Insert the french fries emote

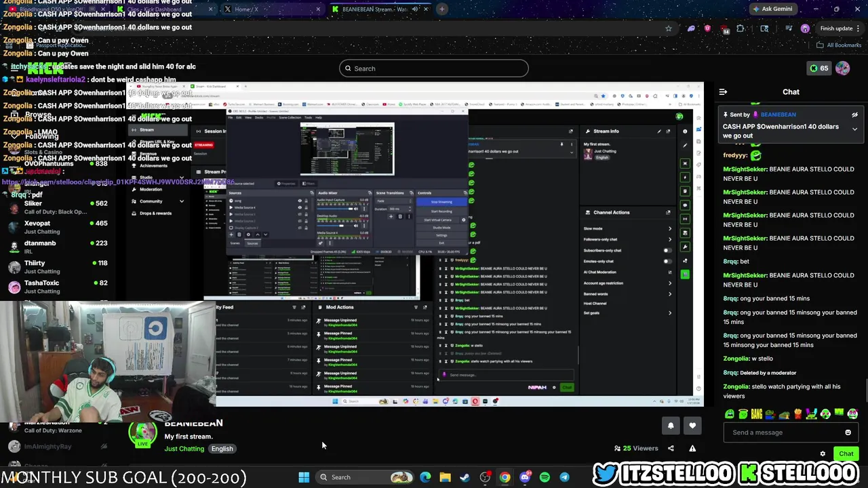tap(798, 414)
